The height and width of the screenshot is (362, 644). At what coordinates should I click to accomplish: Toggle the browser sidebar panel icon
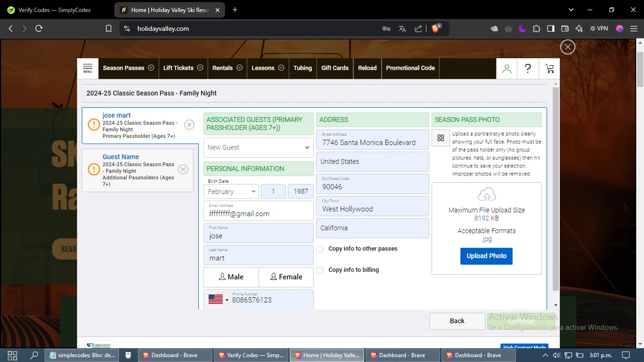[x=550, y=28]
